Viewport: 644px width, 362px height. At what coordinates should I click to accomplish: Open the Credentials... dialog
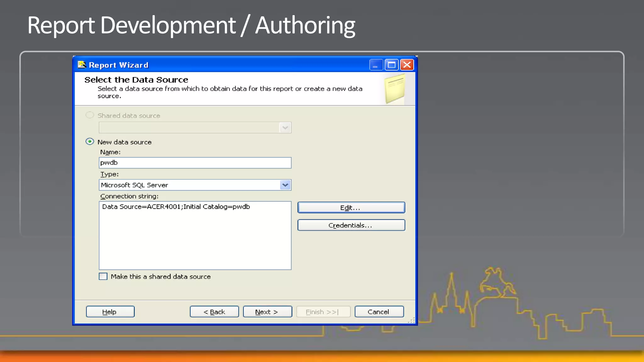click(351, 225)
